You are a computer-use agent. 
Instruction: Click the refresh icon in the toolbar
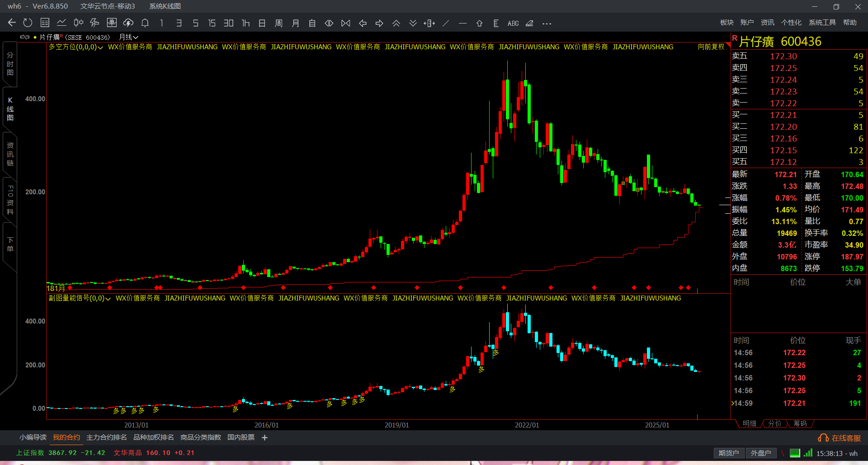click(28, 23)
